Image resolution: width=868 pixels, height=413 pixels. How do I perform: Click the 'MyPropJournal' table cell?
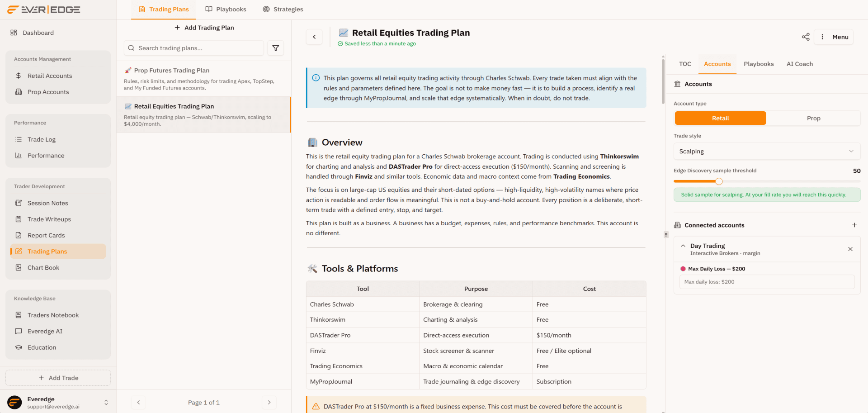pos(363,381)
